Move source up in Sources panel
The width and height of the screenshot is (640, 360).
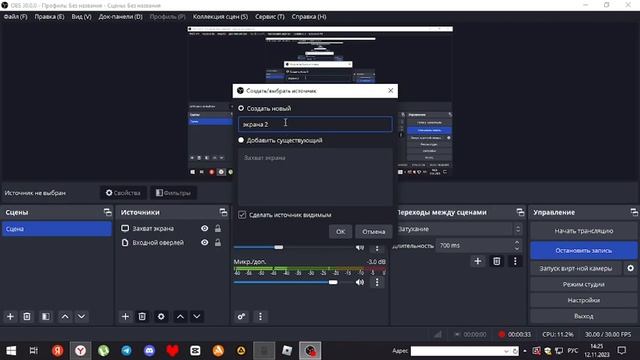tap(180, 316)
